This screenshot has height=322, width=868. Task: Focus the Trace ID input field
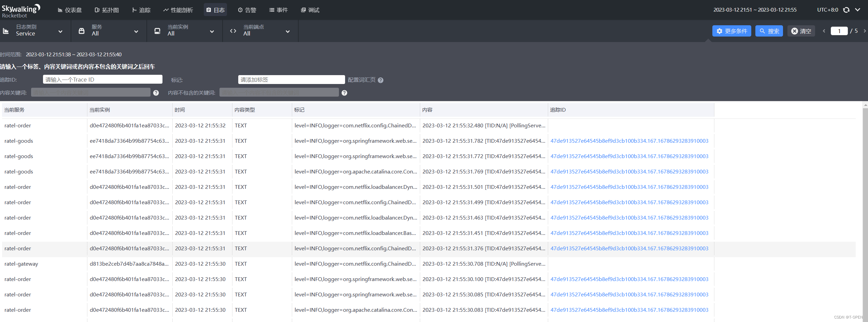coord(103,80)
